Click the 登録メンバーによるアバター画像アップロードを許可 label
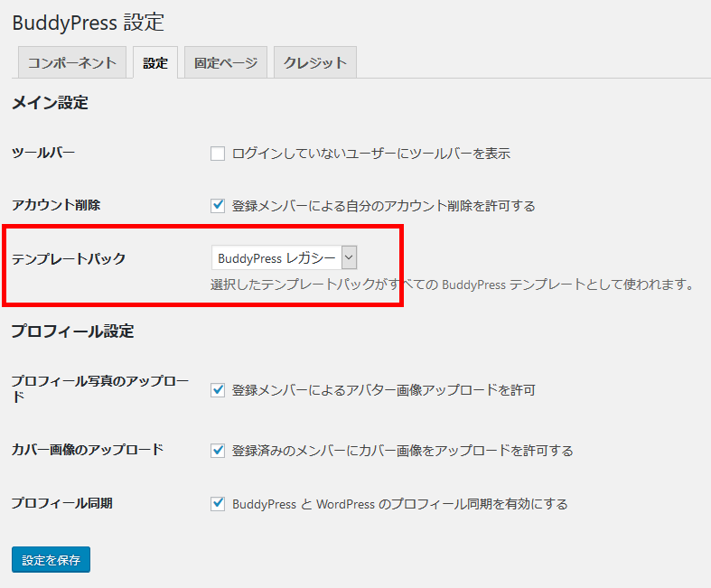This screenshot has width=711, height=588. 384,390
